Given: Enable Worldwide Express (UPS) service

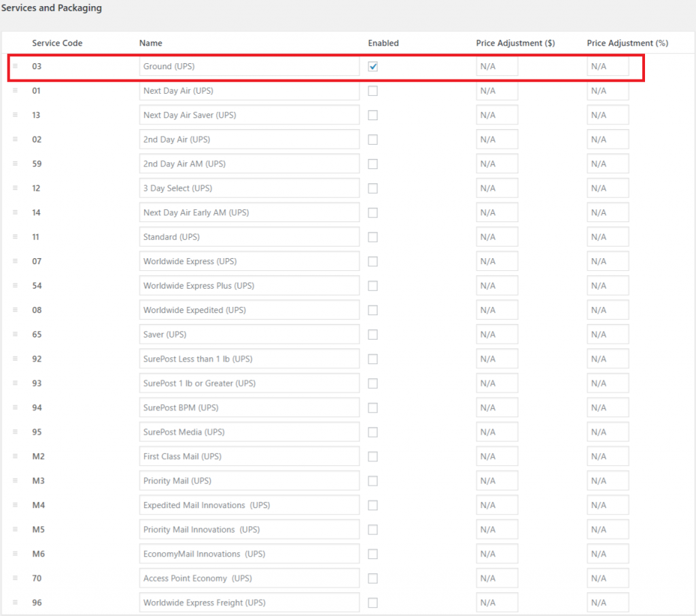Looking at the screenshot, I should (373, 261).
